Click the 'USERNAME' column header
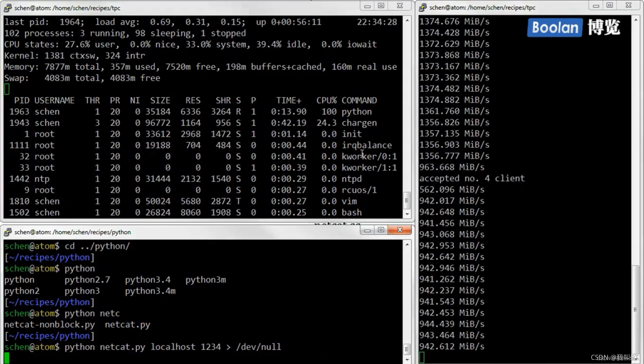Screen dimensions: 644x364 [54, 100]
